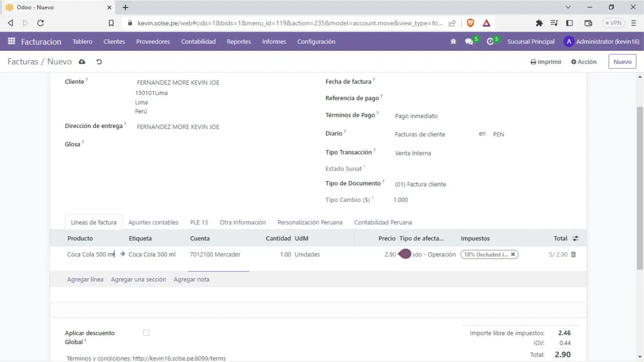Open column settings icon beside Total

tap(575, 238)
